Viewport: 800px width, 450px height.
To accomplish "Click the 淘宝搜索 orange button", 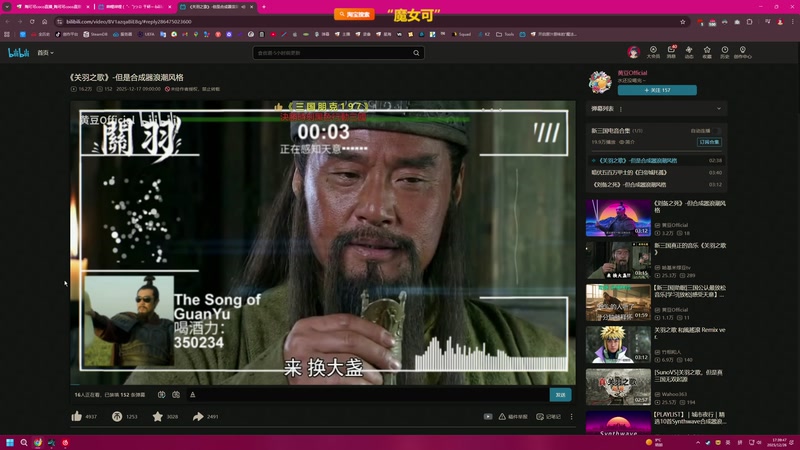I will click(x=354, y=14).
